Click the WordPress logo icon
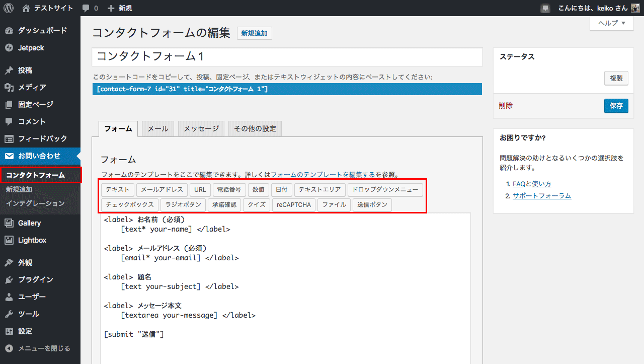 click(x=9, y=8)
